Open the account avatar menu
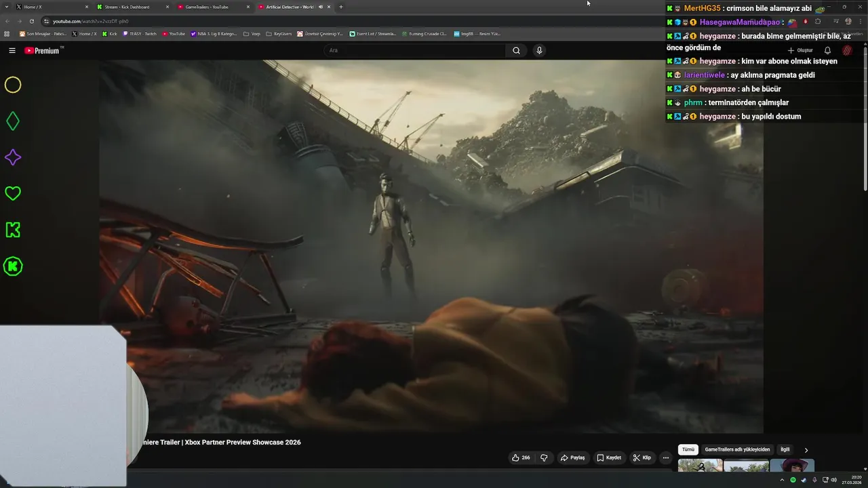This screenshot has width=868, height=488. tap(847, 50)
